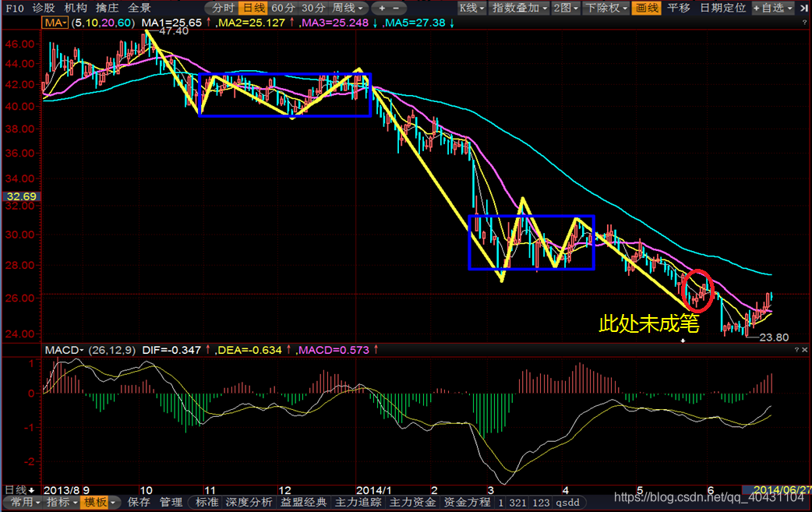Switch to 深度分析 template tab

click(x=249, y=502)
